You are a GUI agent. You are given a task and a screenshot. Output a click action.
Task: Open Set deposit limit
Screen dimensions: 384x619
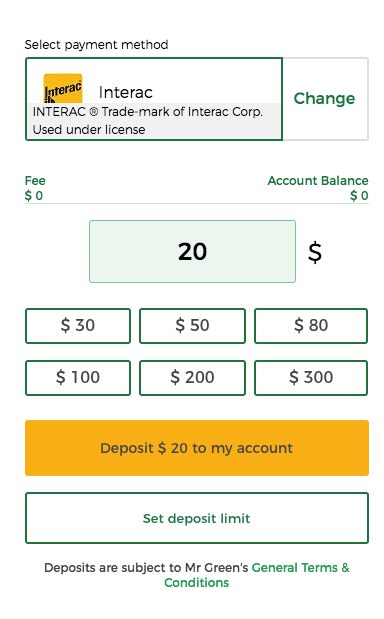point(197,518)
